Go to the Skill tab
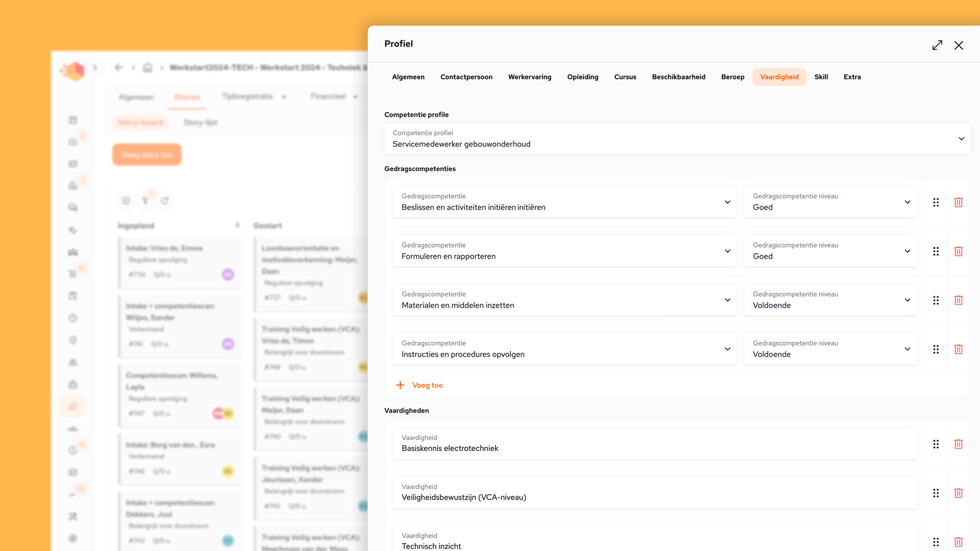 821,77
